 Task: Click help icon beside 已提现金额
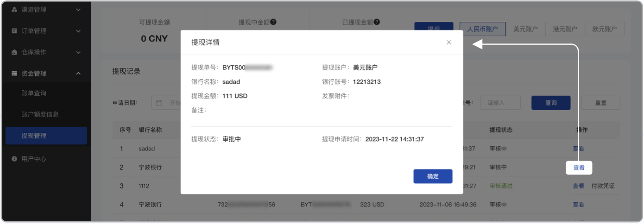pos(377,22)
